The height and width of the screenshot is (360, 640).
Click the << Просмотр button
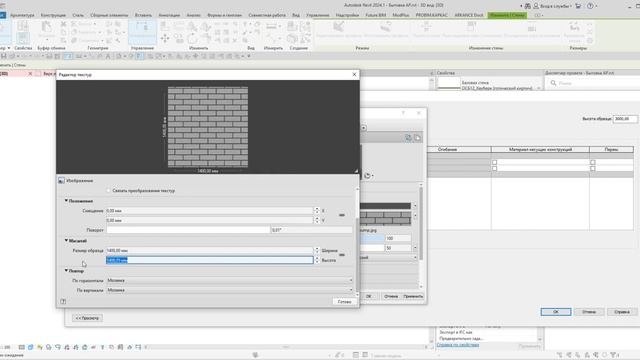coord(87,318)
